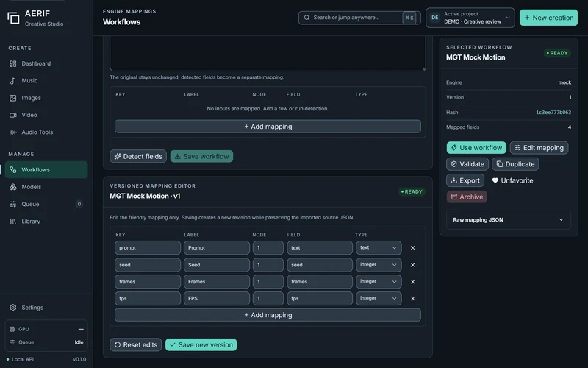The height and width of the screenshot is (368, 588).
Task: Click the hash value 1c3ee777b063
Action: click(x=553, y=113)
